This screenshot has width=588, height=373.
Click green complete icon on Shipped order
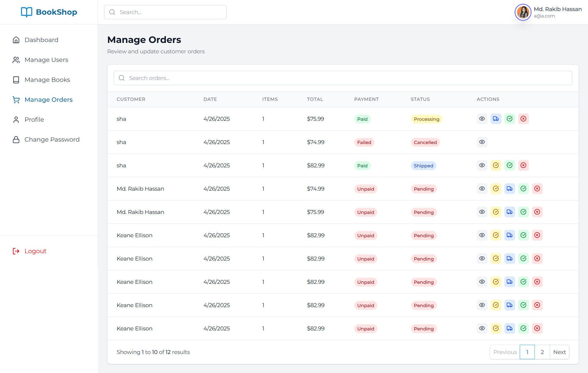[509, 166]
